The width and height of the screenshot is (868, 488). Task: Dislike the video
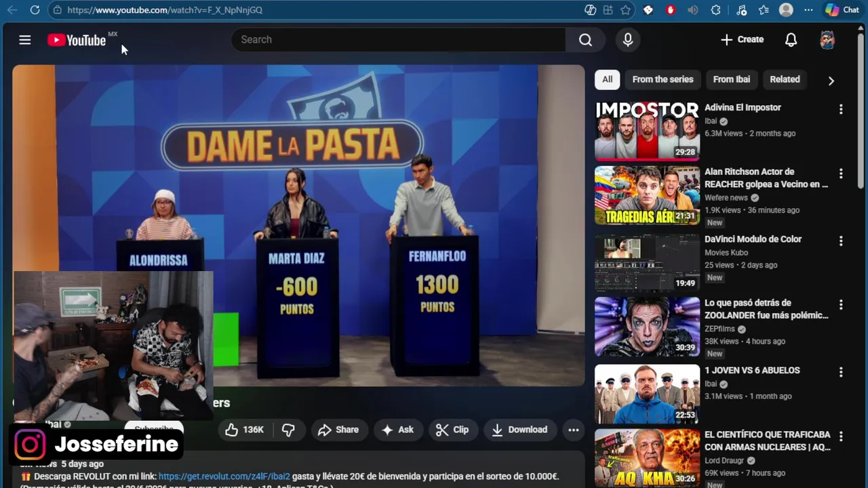click(x=288, y=430)
